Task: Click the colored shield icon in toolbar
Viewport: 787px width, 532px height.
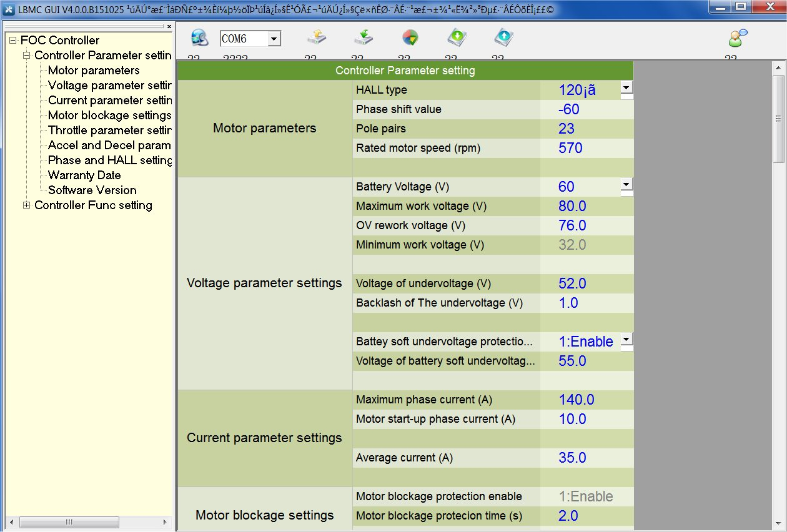Action: (x=410, y=39)
